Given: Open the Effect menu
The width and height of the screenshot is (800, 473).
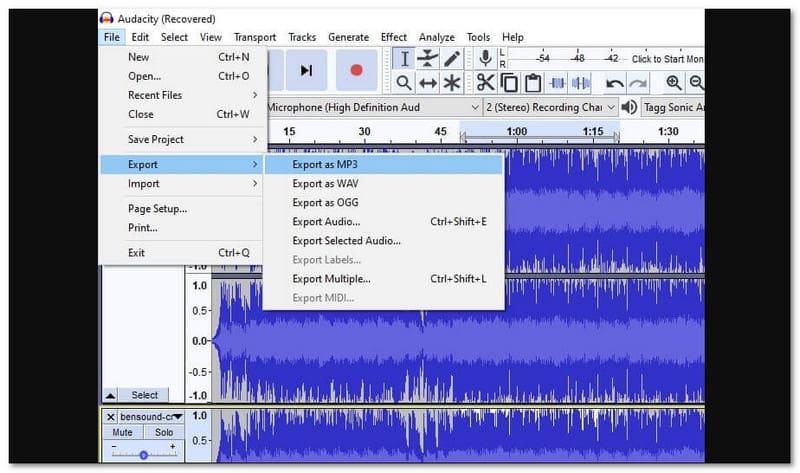Looking at the screenshot, I should (x=394, y=37).
